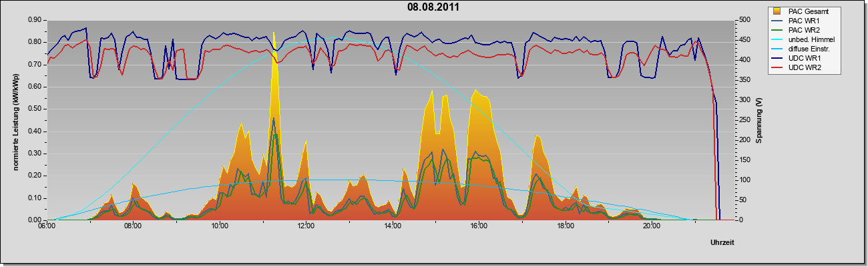868x267 pixels.
Task: Click the chart title 08.08.2011
Action: (x=433, y=7)
